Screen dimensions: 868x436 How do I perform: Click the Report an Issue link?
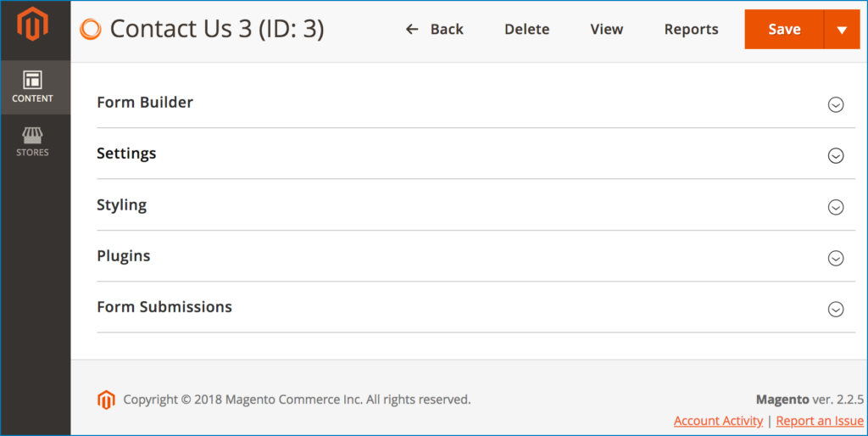coord(819,421)
